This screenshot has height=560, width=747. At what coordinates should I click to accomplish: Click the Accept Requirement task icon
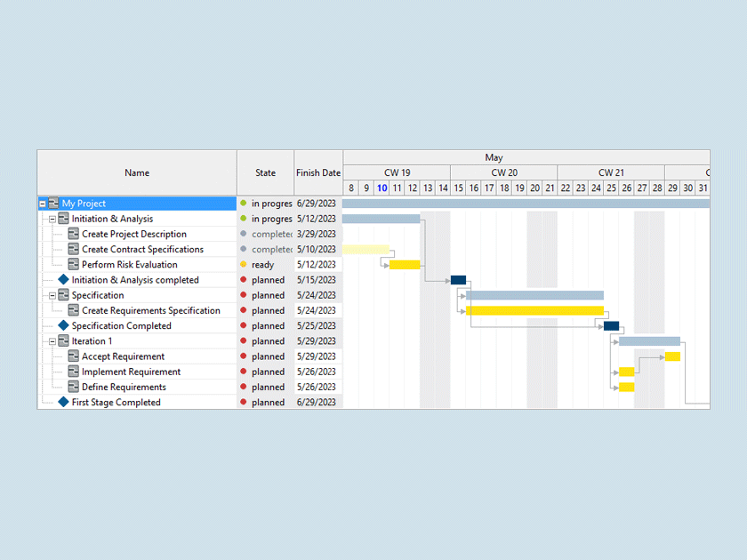pos(74,356)
